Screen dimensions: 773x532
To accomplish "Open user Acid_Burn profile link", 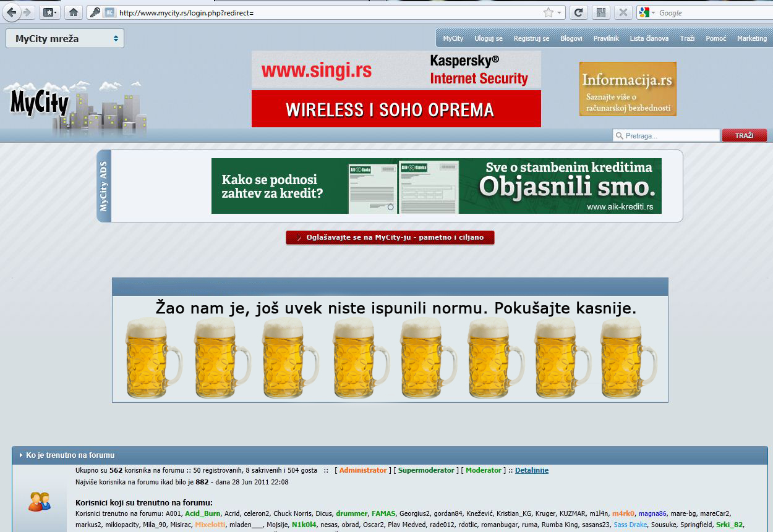I will (203, 513).
